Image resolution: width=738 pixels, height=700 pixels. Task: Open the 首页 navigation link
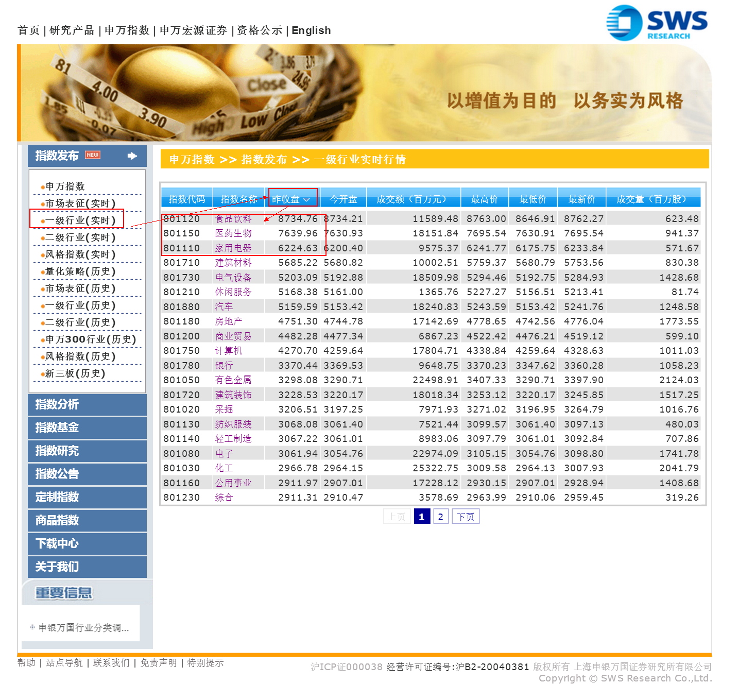[28, 30]
